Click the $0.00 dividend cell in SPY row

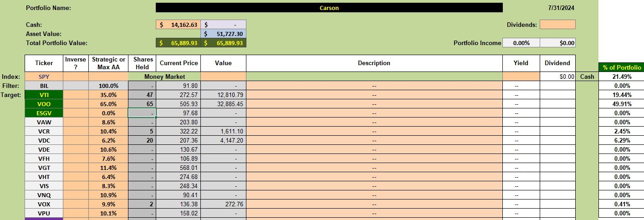(x=557, y=77)
